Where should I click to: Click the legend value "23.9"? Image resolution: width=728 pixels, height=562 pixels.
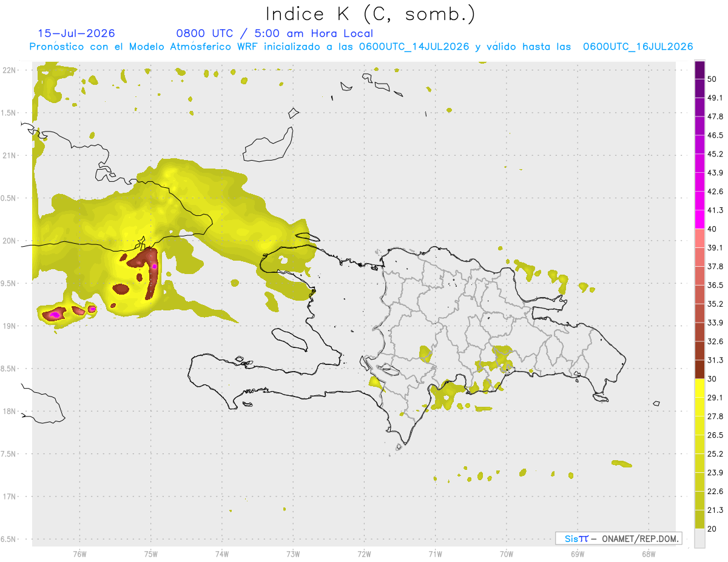pyautogui.click(x=715, y=473)
